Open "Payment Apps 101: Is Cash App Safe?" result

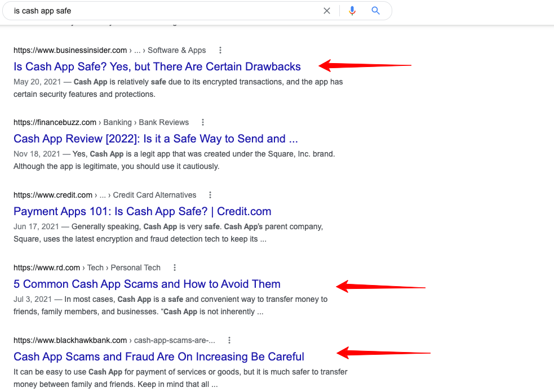[x=143, y=211]
